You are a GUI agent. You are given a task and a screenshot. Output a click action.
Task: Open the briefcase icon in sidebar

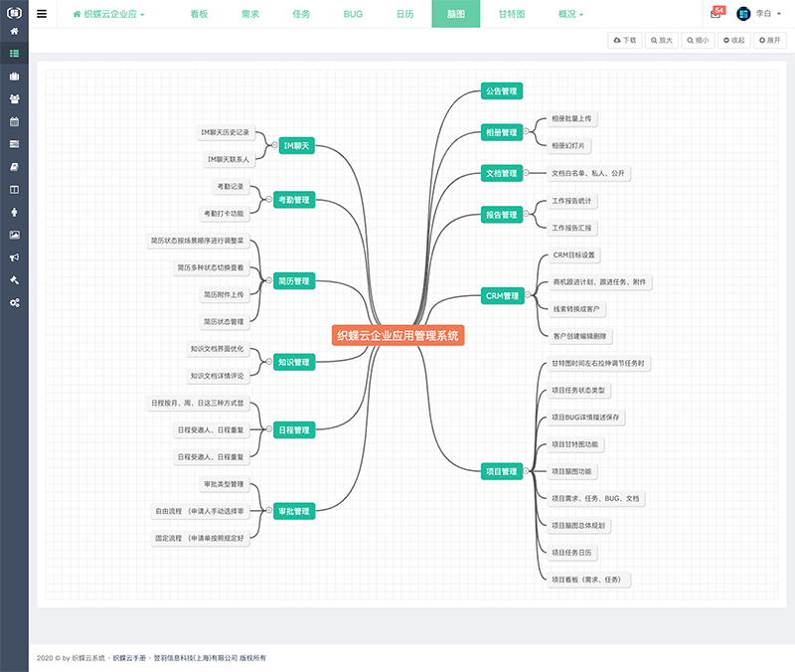tap(14, 76)
